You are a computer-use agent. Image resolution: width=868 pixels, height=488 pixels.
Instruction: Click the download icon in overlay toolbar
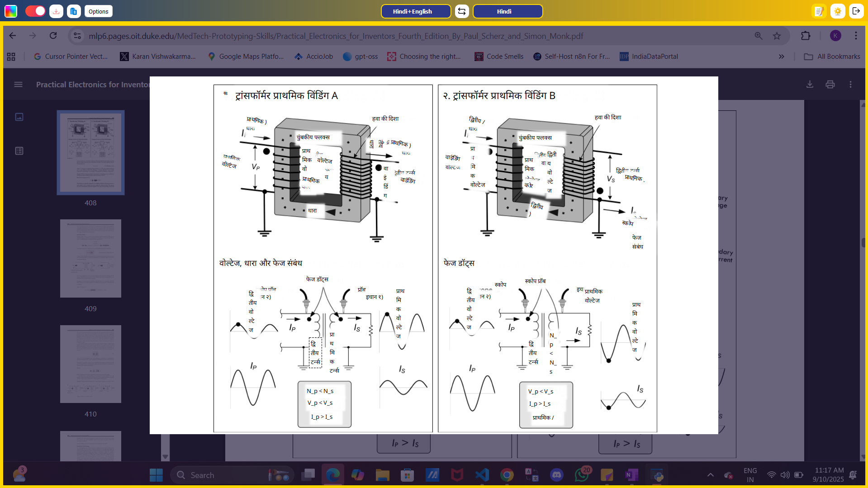(x=56, y=11)
